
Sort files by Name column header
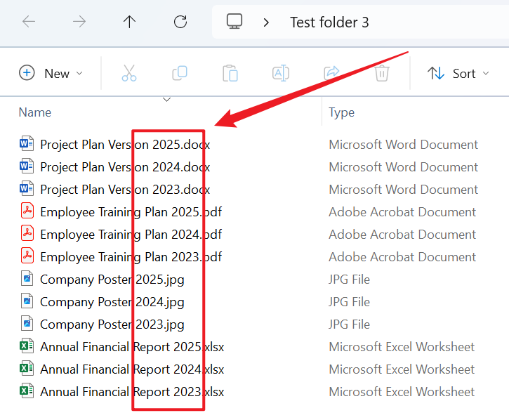tap(35, 112)
